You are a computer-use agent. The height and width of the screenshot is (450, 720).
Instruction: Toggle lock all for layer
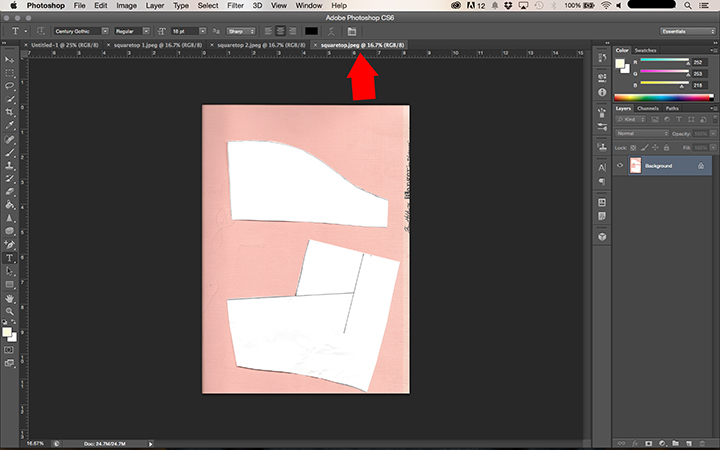coord(666,148)
